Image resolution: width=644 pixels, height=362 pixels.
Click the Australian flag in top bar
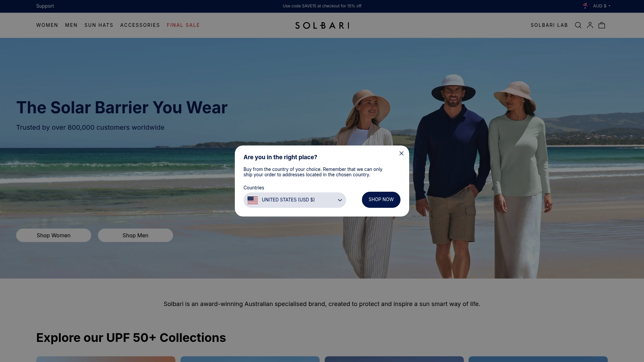tap(586, 6)
